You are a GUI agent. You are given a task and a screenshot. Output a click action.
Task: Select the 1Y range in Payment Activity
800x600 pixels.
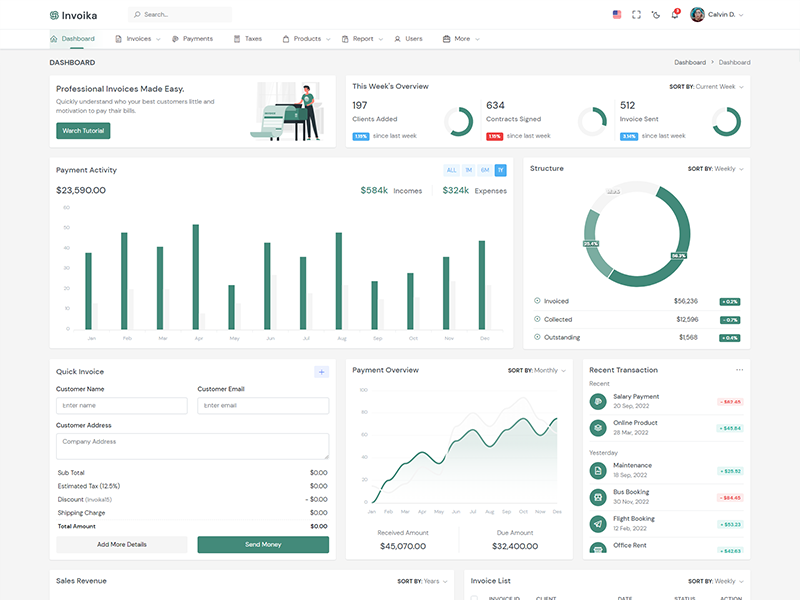(x=500, y=170)
